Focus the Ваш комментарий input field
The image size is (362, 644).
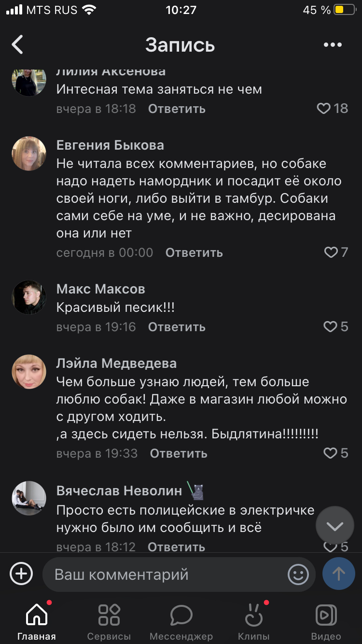[x=164, y=574]
